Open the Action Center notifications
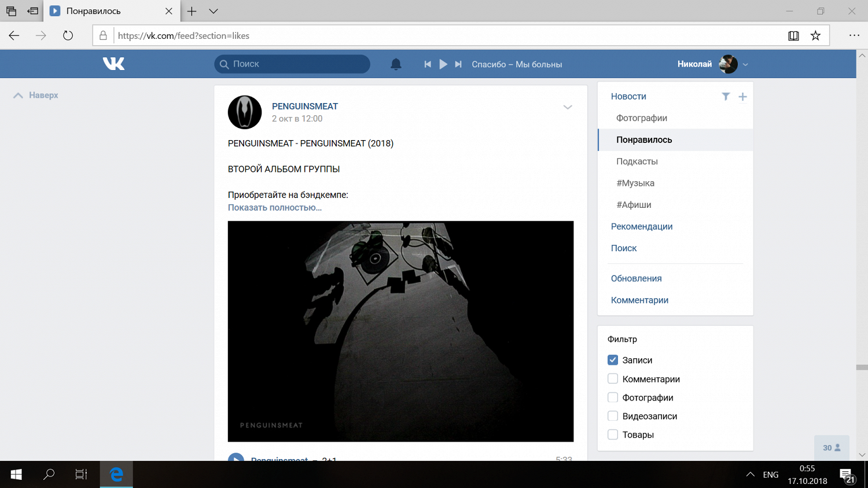 (848, 476)
